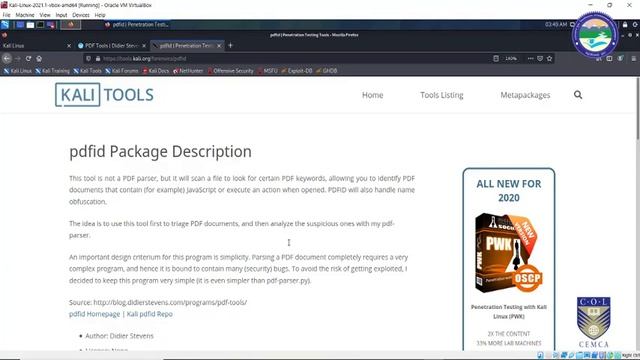Open VirtualBox File menu

click(x=7, y=15)
